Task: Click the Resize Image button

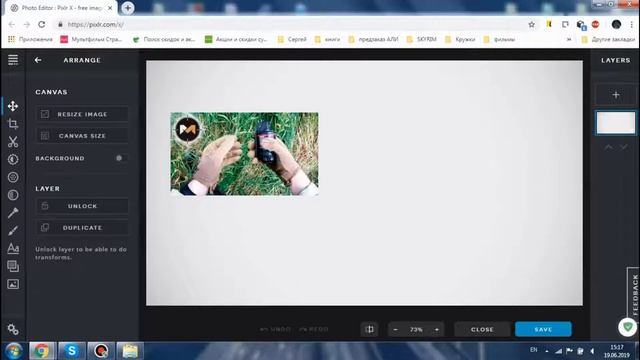Action: click(x=82, y=114)
